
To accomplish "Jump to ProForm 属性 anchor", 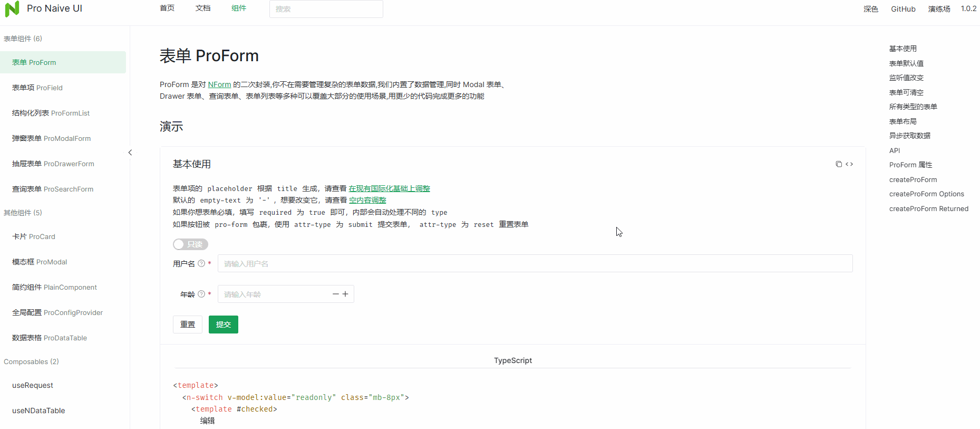I will (x=910, y=165).
